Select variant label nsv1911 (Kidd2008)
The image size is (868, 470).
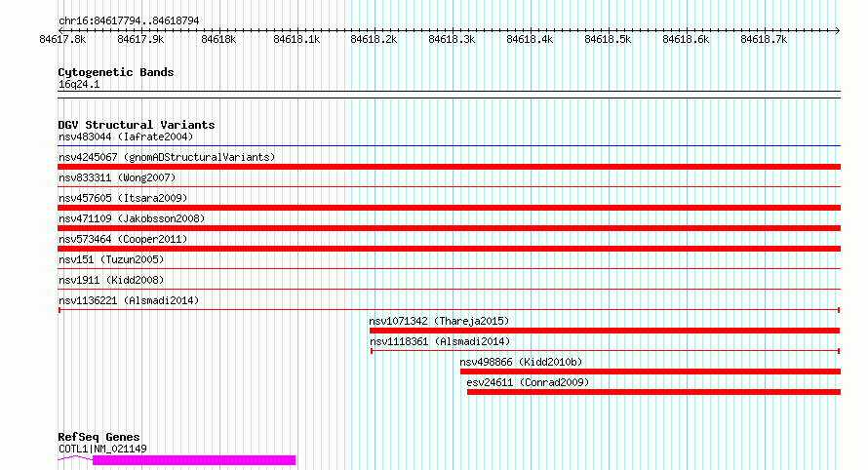pos(111,280)
